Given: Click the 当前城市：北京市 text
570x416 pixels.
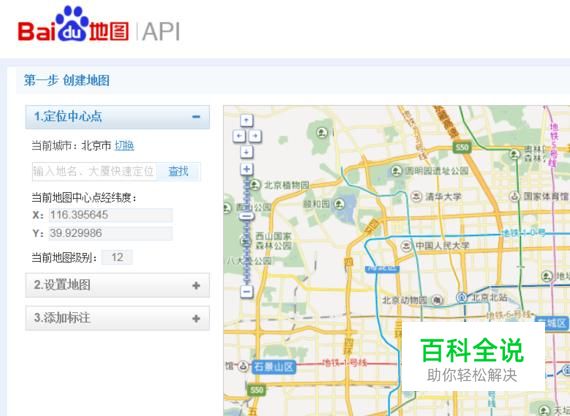Looking at the screenshot, I should (x=71, y=146).
